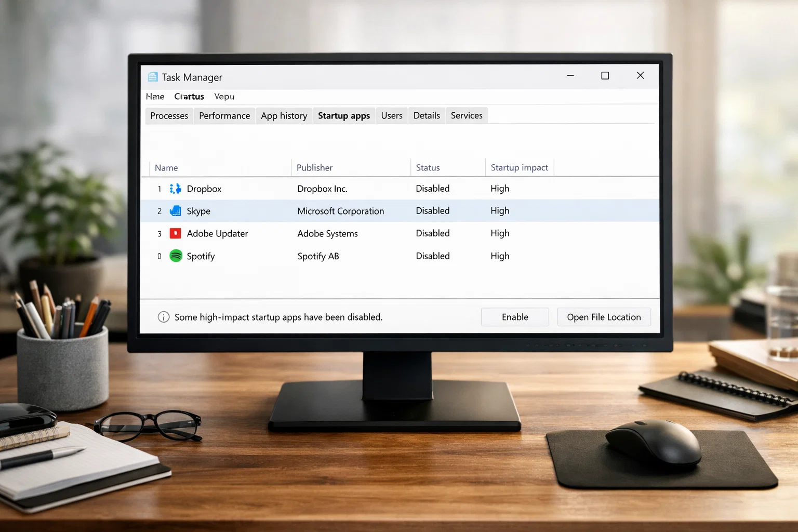
Task: Click the 'Adobe Systems' publisher cell
Action: [x=327, y=233]
